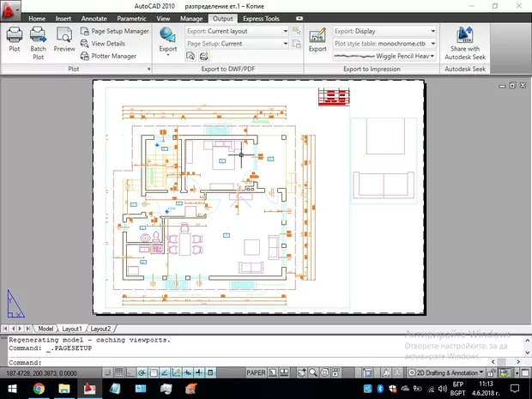
Task: Switch to the Layout2 tab
Action: tap(101, 329)
